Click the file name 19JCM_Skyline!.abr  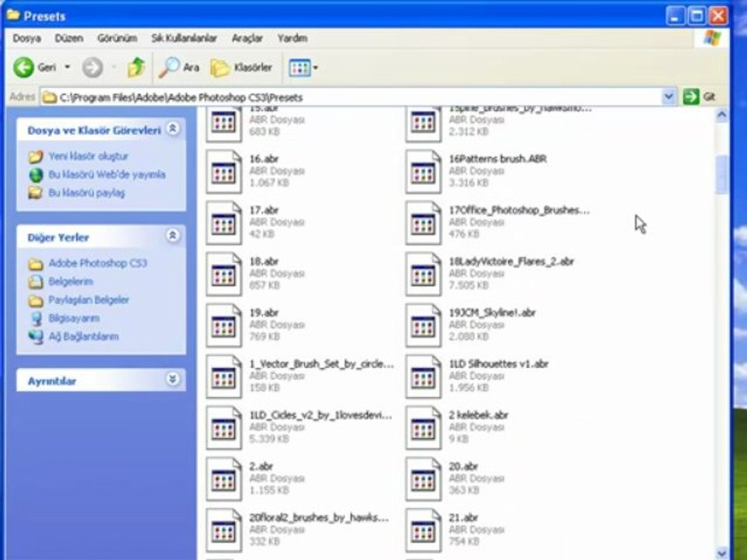coord(492,313)
